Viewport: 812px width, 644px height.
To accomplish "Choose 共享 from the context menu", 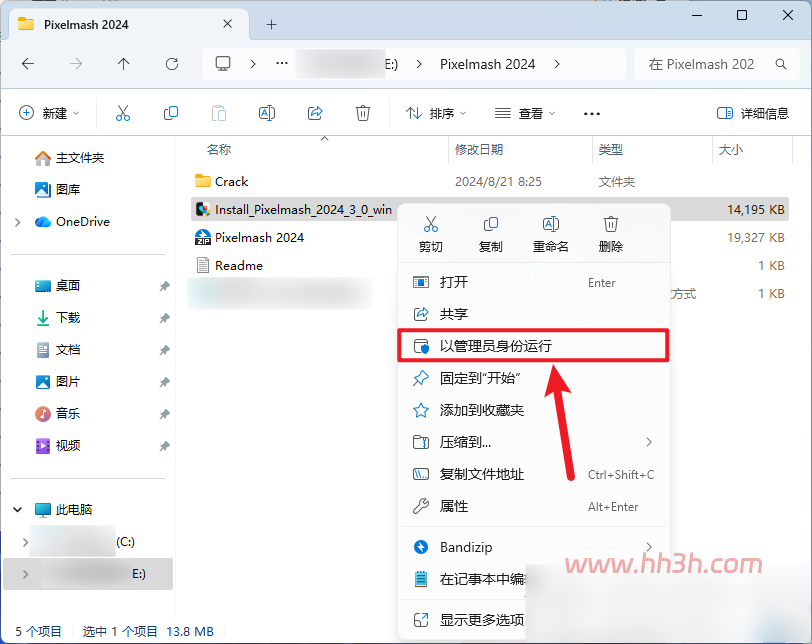I will click(x=533, y=314).
